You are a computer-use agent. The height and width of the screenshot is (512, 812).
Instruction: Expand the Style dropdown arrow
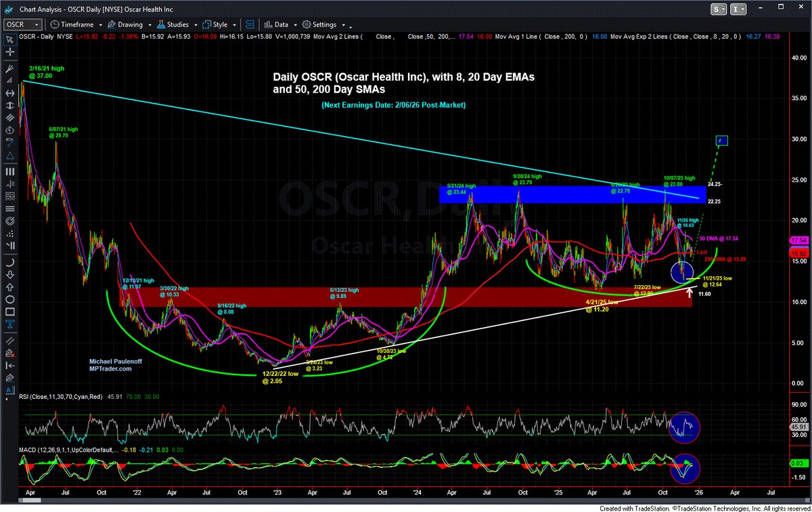tap(235, 25)
